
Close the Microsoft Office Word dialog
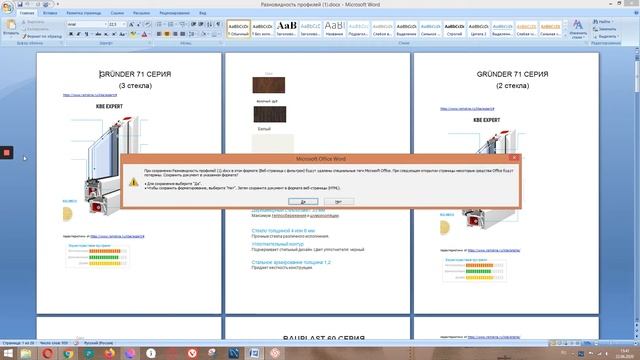[514, 158]
